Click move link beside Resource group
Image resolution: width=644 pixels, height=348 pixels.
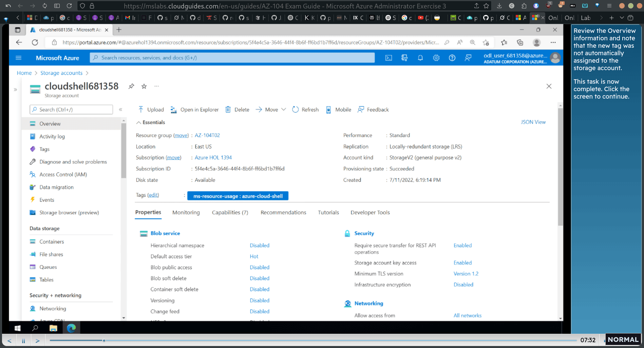[x=181, y=135]
